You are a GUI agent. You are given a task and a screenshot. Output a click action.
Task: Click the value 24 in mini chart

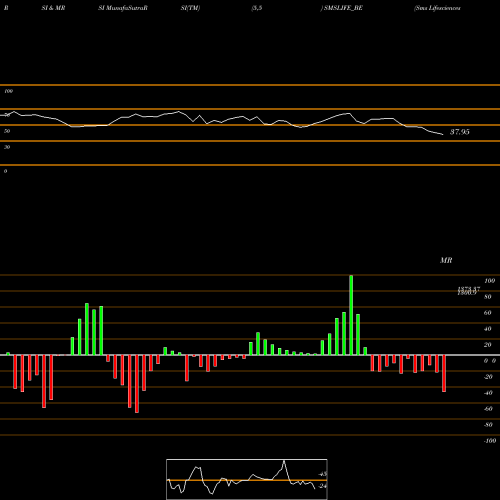[322, 486]
